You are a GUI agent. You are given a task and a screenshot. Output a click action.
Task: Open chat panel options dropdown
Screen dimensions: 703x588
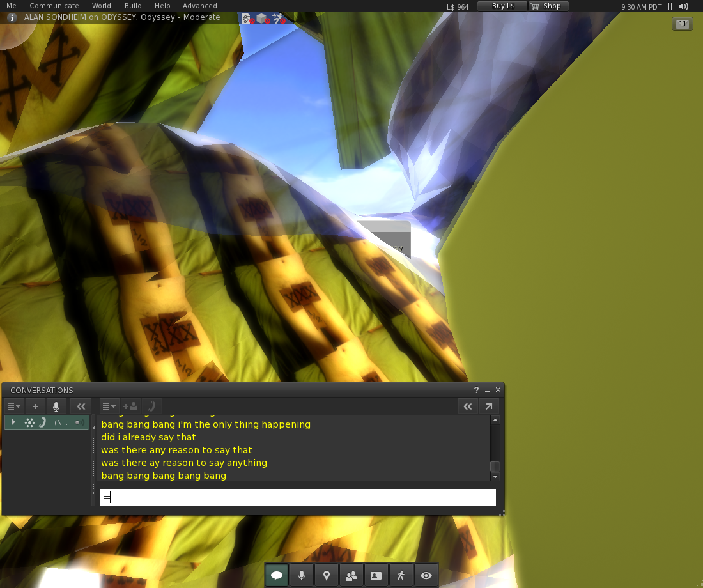point(109,406)
